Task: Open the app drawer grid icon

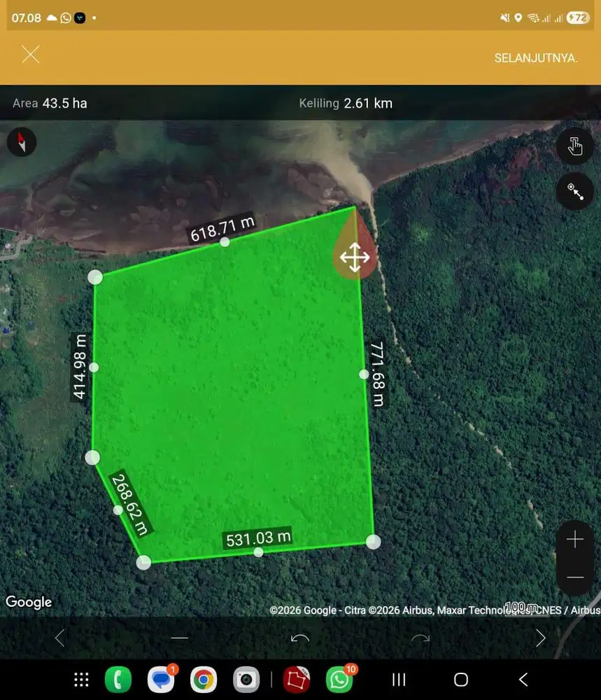Action: [81, 679]
